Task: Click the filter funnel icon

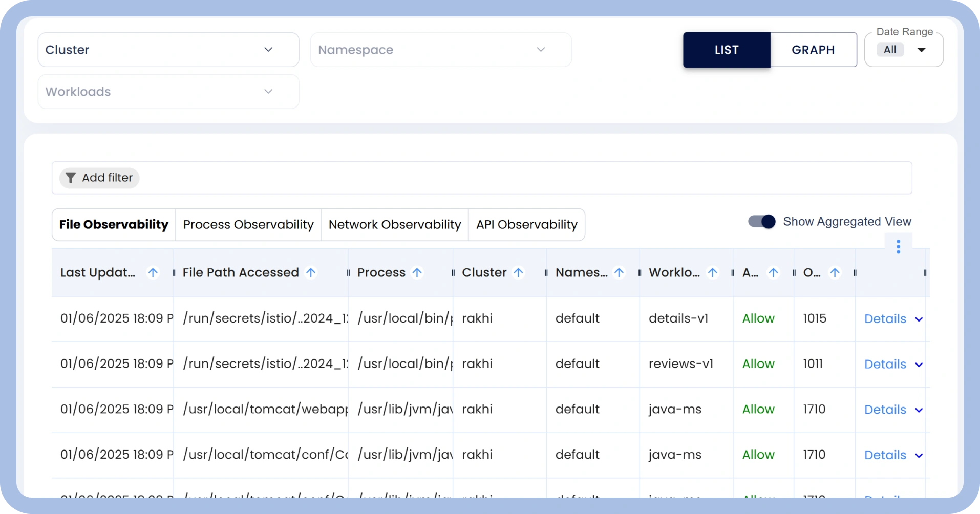Action: coord(71,178)
